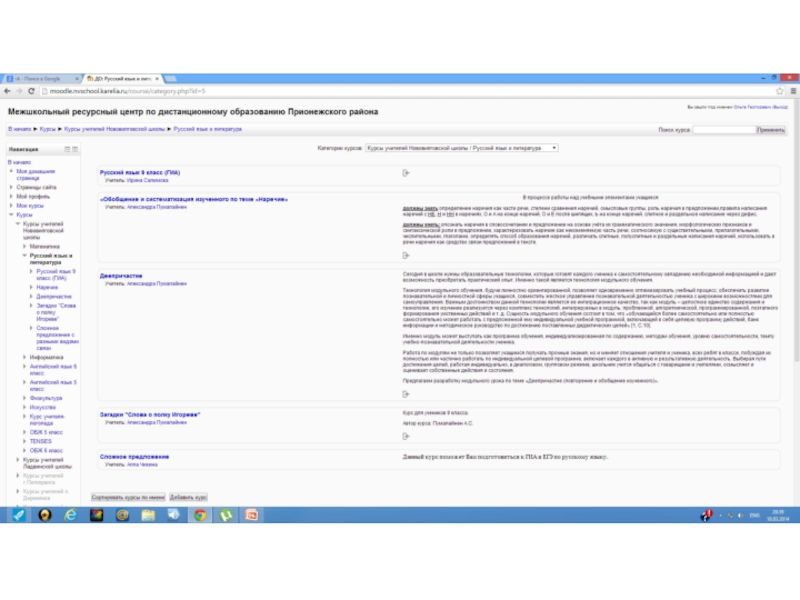This screenshot has height=600, width=800.
Task: Close the Русский язык browser tab
Action: (157, 79)
